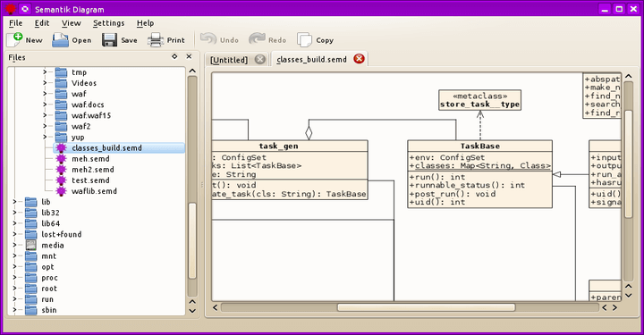This screenshot has width=644, height=335.
Task: Click the Save floppy disk icon
Action: (109, 40)
